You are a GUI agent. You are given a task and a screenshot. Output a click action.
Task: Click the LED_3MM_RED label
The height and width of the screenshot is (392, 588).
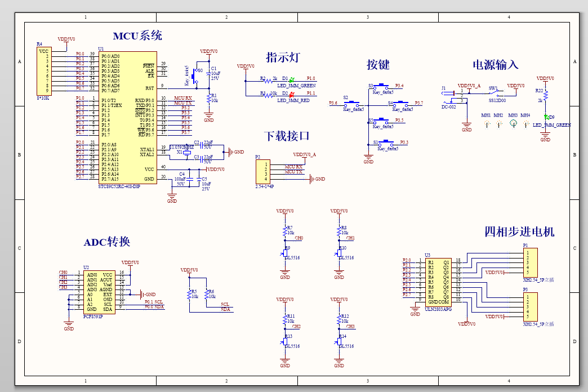point(293,100)
